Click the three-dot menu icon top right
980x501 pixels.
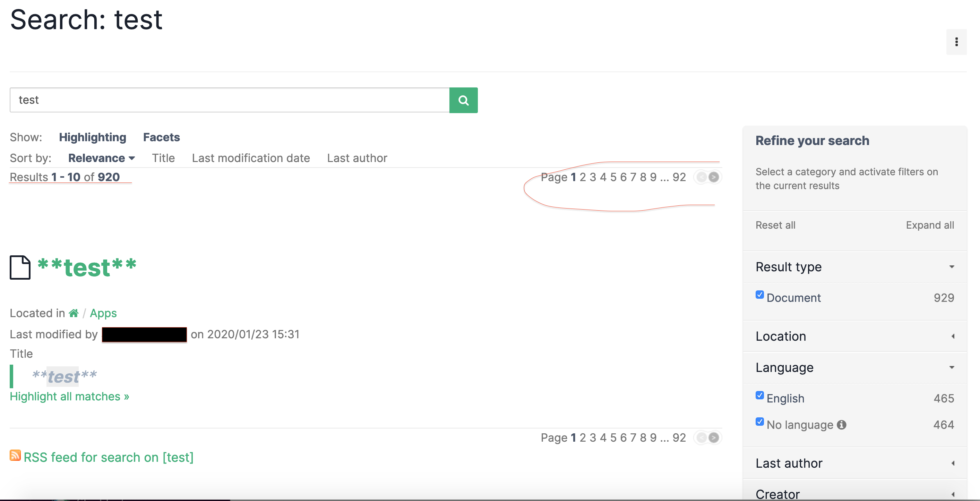pyautogui.click(x=957, y=42)
